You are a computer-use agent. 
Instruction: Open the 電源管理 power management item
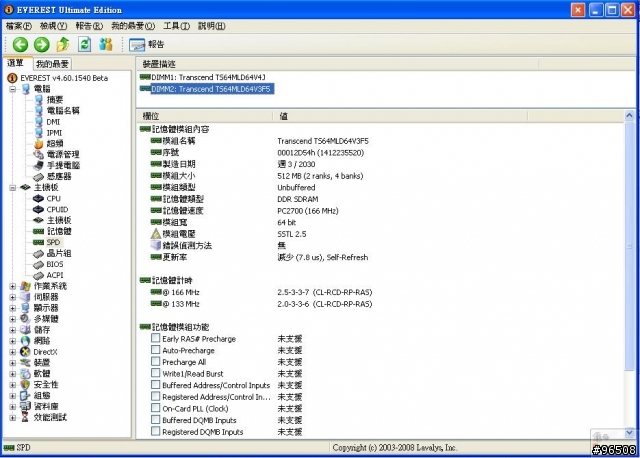tap(63, 154)
